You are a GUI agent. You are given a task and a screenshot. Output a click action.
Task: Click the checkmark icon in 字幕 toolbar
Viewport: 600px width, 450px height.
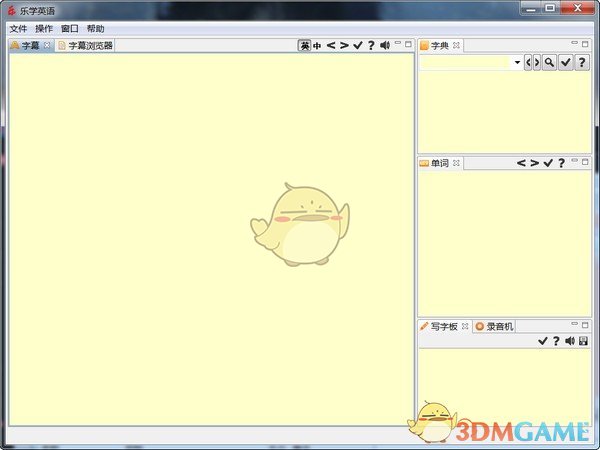[x=357, y=45]
